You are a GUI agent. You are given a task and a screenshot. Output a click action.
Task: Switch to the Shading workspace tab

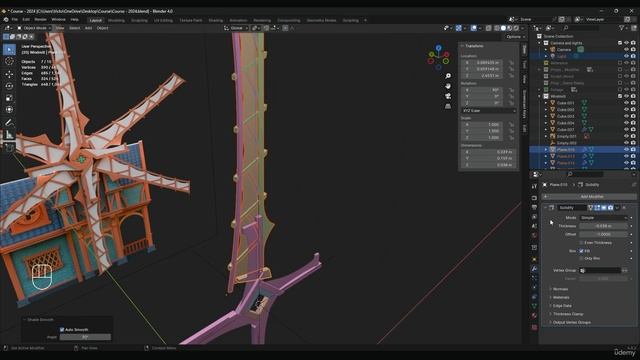[x=216, y=20]
